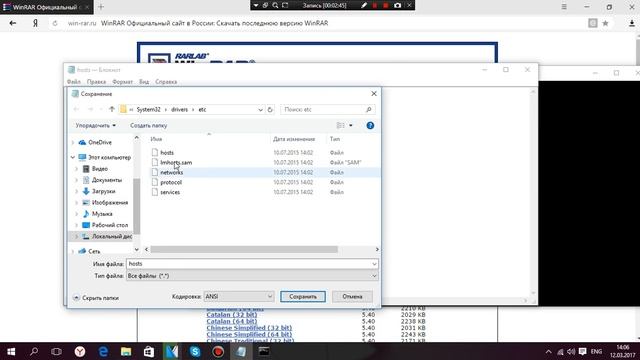
Task: Click the 'Отмена' button
Action: (352, 297)
